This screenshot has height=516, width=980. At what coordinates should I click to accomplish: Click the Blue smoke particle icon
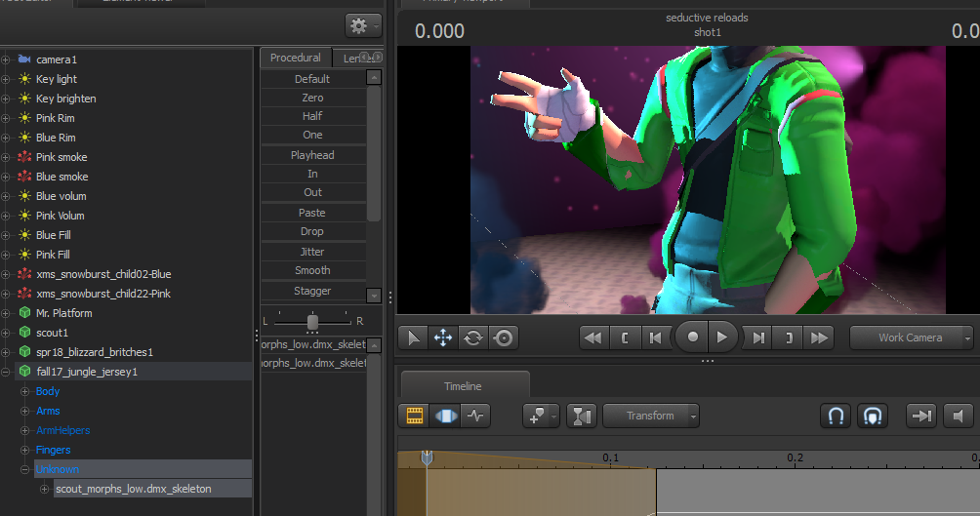pyautogui.click(x=24, y=177)
